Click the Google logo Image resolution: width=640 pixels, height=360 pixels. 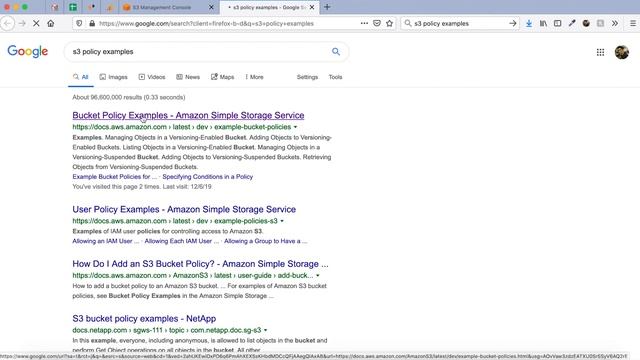(x=28, y=51)
